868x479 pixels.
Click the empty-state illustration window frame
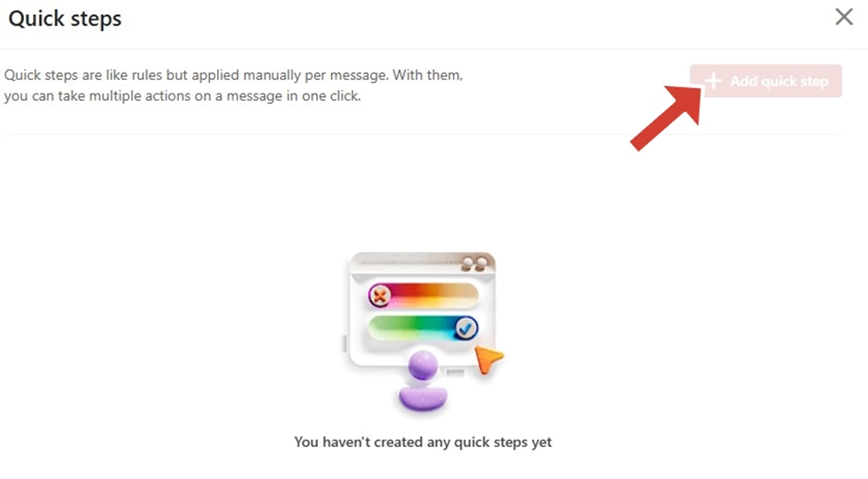point(422,310)
